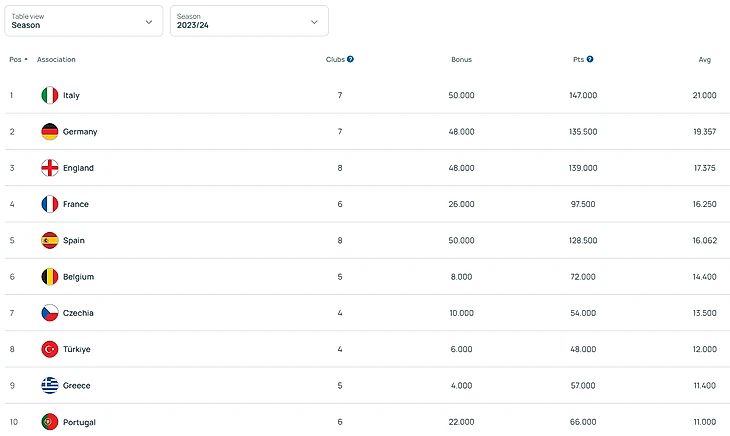The height and width of the screenshot is (436, 730).
Task: Click the France flag icon
Action: pyautogui.click(x=50, y=204)
